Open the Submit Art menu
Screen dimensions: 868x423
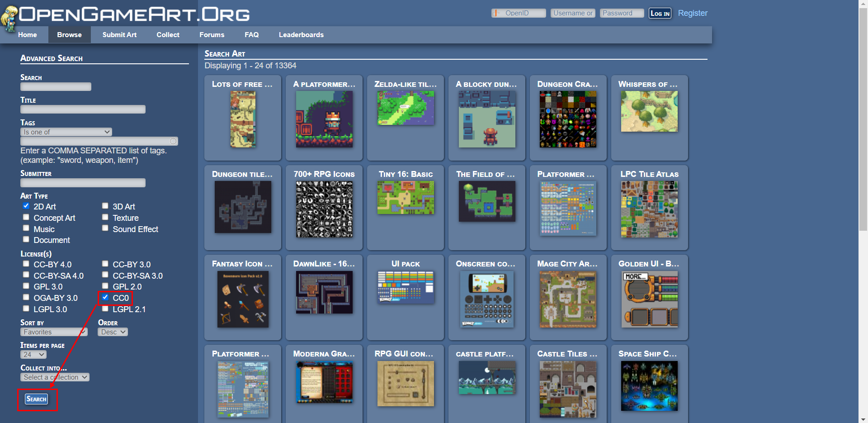click(119, 35)
